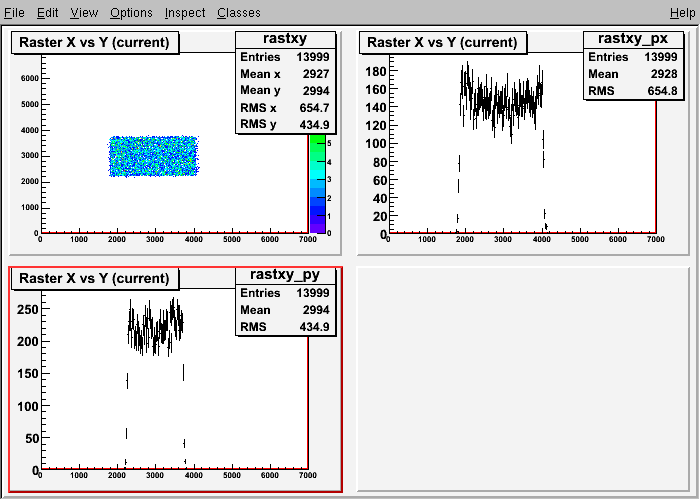Click y-axis label 250 in rastxy_py plot
The width and height of the screenshot is (700, 500).
pos(28,309)
